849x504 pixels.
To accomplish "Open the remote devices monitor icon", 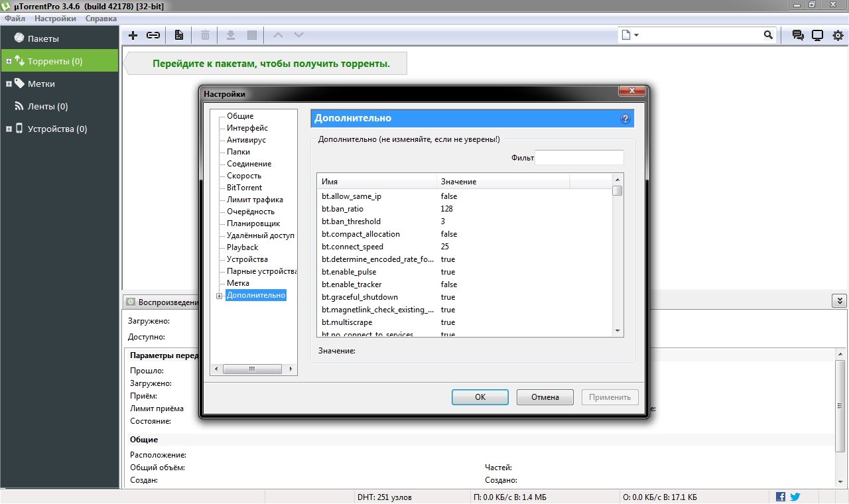I will pyautogui.click(x=818, y=35).
